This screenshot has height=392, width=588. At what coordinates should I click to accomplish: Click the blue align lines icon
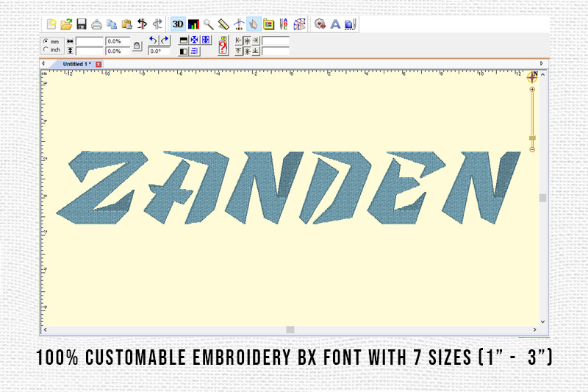(195, 51)
